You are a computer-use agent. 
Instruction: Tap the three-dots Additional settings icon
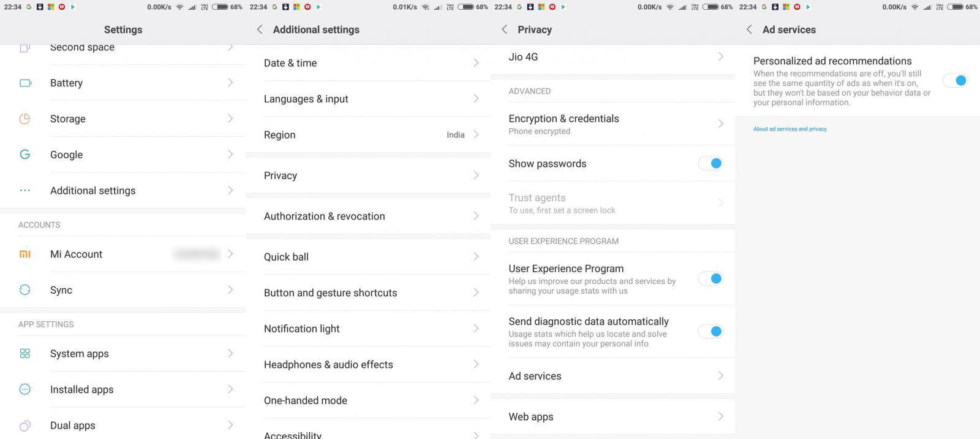tap(25, 191)
